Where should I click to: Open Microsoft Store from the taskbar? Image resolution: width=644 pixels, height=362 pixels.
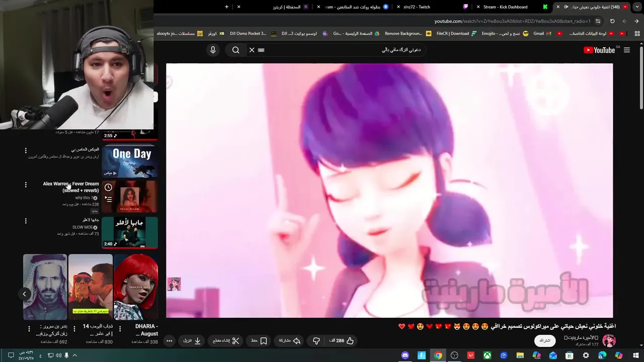point(570,355)
